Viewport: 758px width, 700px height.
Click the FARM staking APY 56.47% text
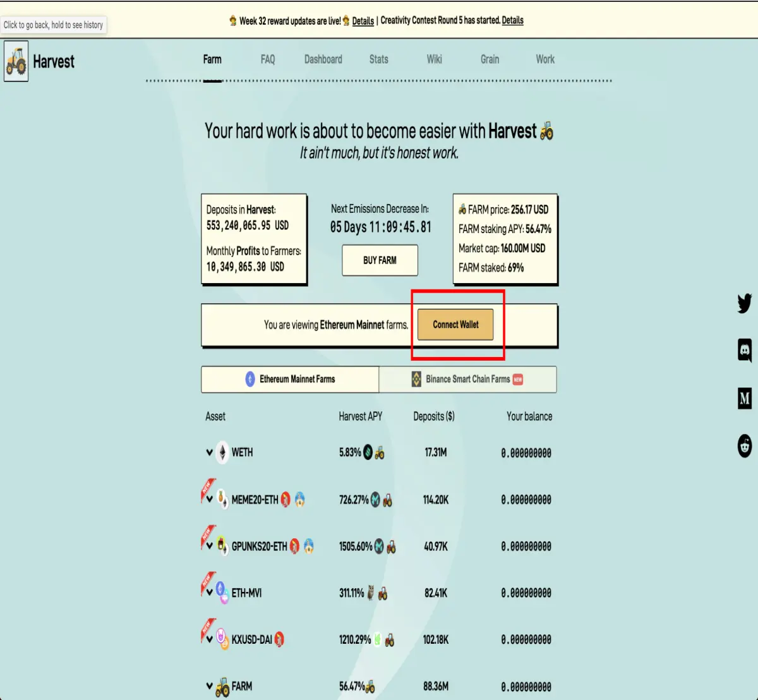(x=505, y=229)
